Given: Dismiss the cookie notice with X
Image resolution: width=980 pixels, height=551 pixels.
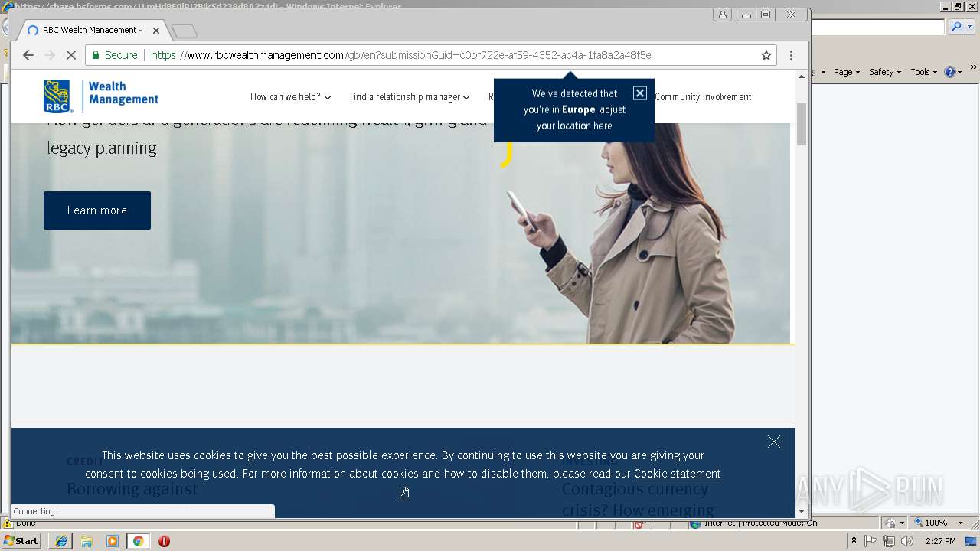Looking at the screenshot, I should coord(774,442).
